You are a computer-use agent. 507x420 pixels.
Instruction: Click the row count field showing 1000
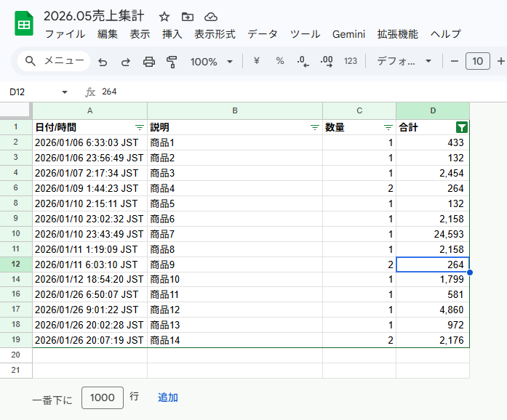pyautogui.click(x=103, y=397)
